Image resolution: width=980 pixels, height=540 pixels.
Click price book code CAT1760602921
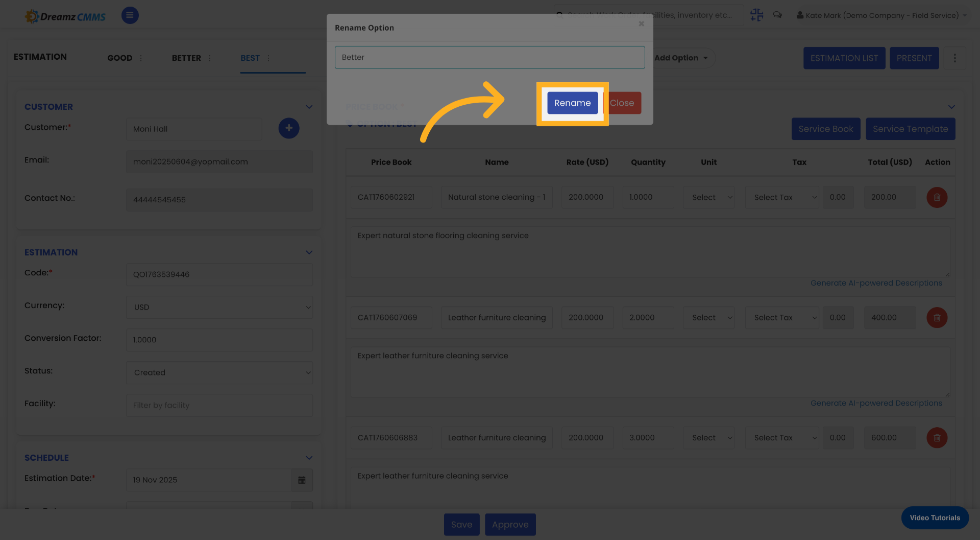coord(391,197)
